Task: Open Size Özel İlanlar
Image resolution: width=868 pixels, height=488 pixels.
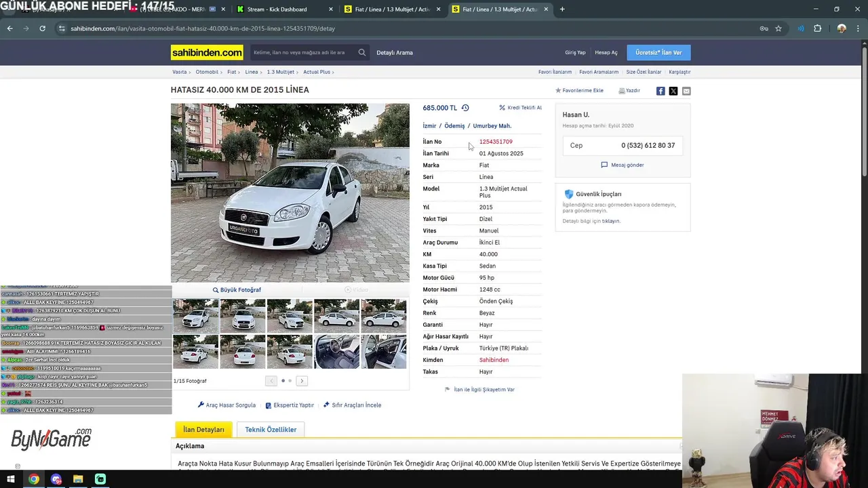Action: 644,72
